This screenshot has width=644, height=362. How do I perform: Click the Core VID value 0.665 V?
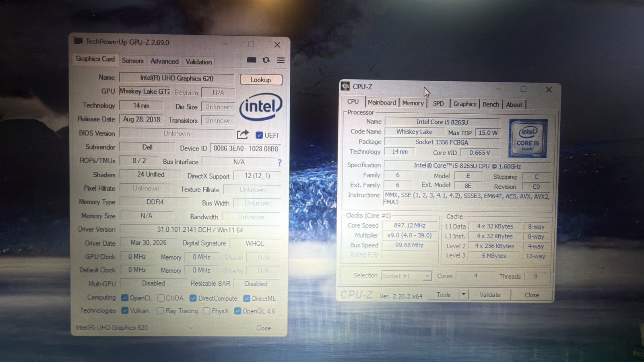click(480, 153)
